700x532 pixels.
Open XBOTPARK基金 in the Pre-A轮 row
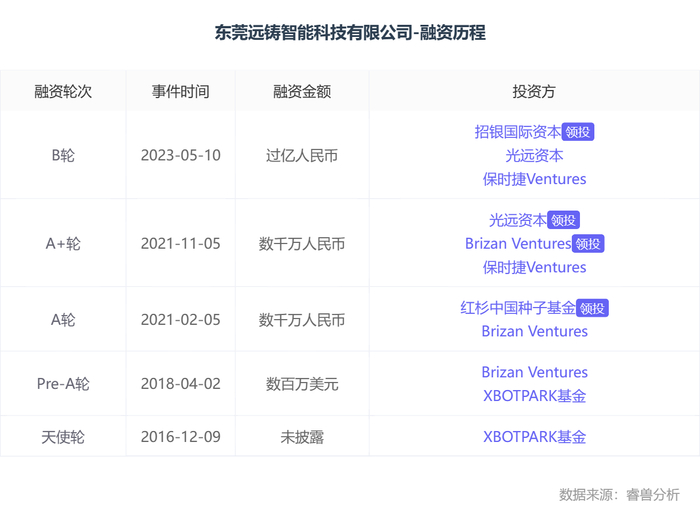tap(534, 395)
